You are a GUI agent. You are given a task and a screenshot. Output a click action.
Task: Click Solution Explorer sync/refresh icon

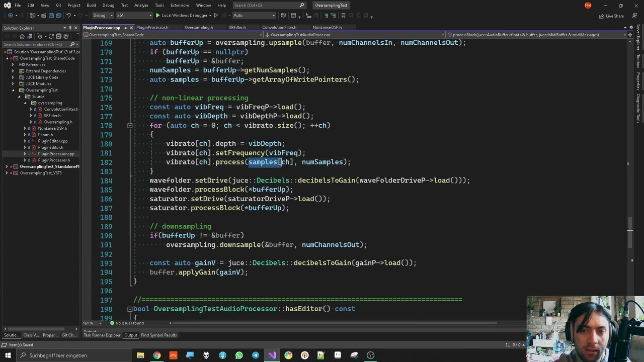click(51, 36)
